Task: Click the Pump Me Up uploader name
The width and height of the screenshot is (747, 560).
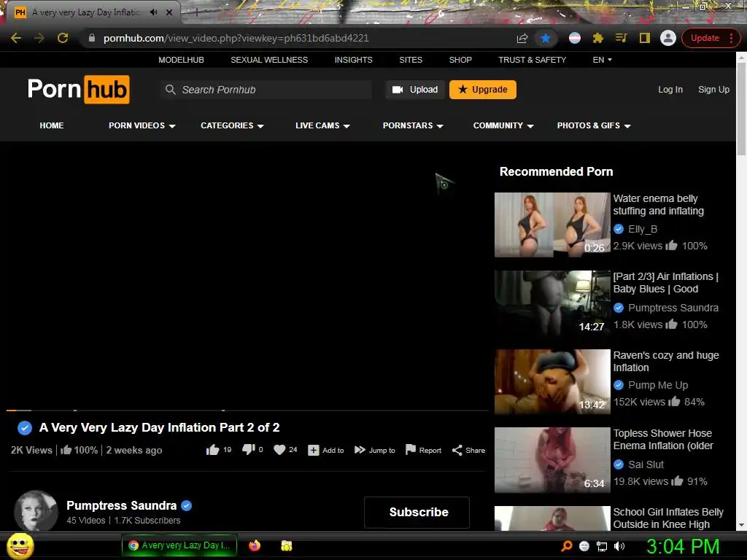Action: tap(658, 385)
